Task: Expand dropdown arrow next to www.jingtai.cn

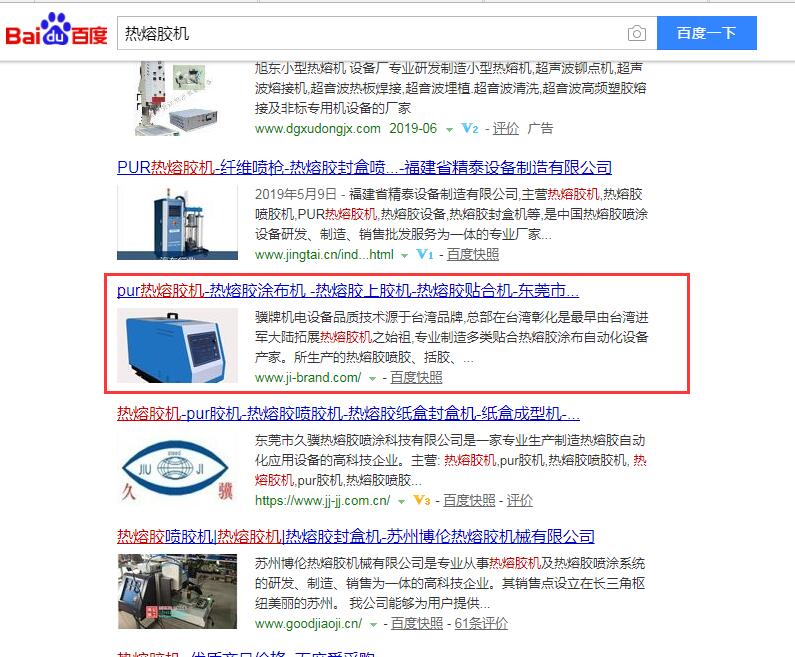Action: coord(404,256)
